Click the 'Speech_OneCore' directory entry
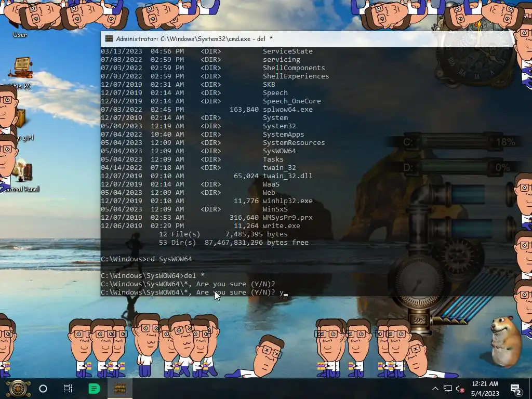 pyautogui.click(x=292, y=101)
